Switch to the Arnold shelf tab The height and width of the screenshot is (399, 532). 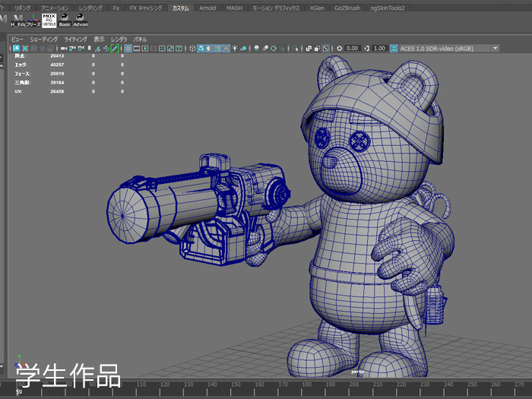click(x=207, y=8)
